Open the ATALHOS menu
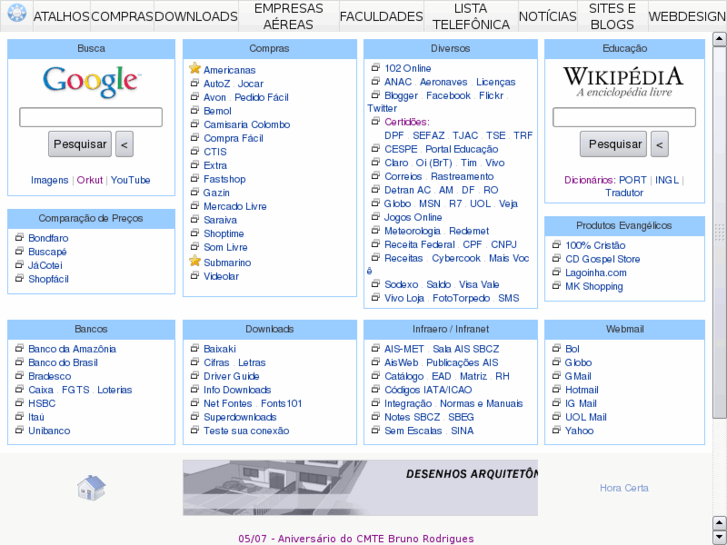This screenshot has height=545, width=727. [61, 16]
